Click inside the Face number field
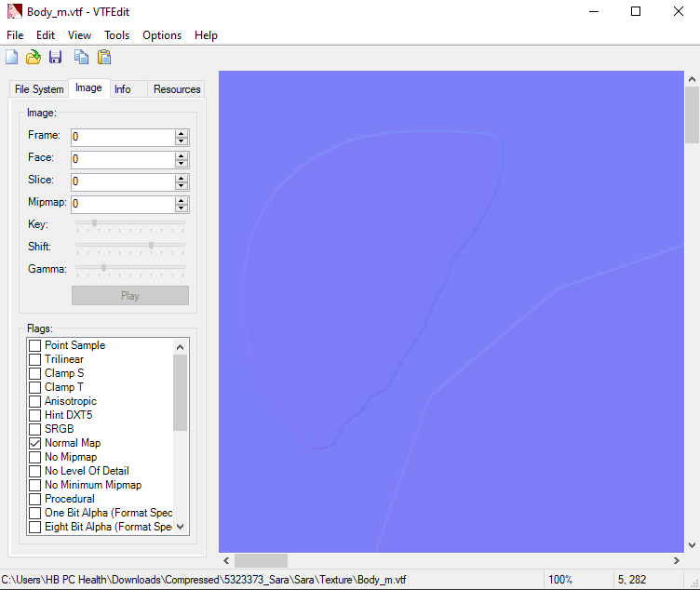 tap(123, 159)
